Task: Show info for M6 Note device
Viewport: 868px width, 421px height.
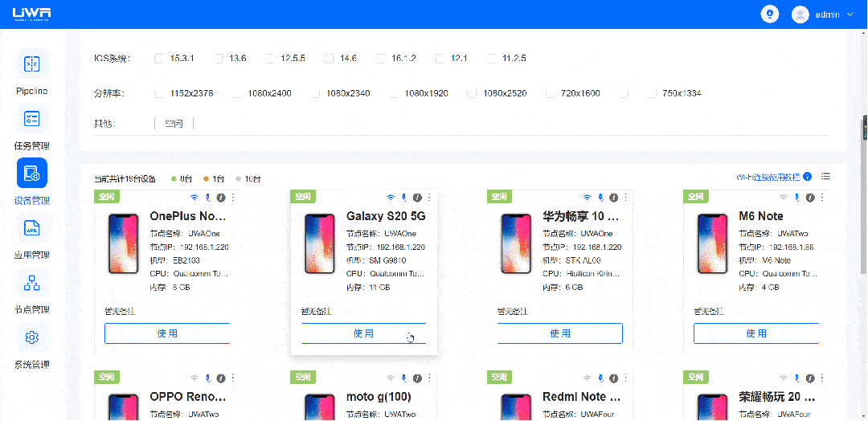Action: point(810,197)
